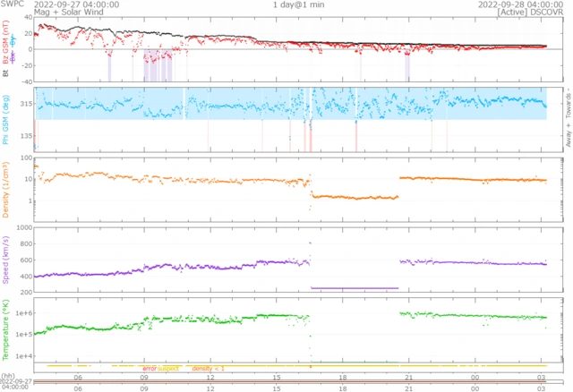Click the yellow 'suspect' legend entry
The width and height of the screenshot is (573, 392).
(168, 369)
